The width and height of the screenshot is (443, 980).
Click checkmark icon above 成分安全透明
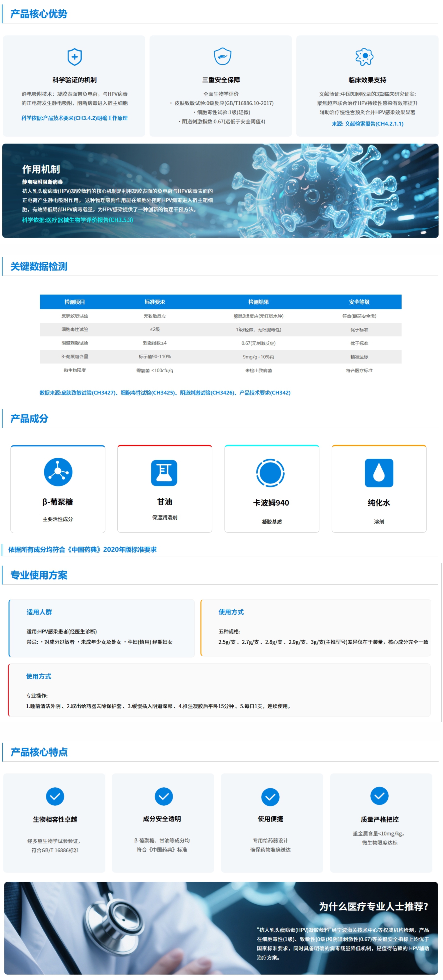pyautogui.click(x=164, y=796)
